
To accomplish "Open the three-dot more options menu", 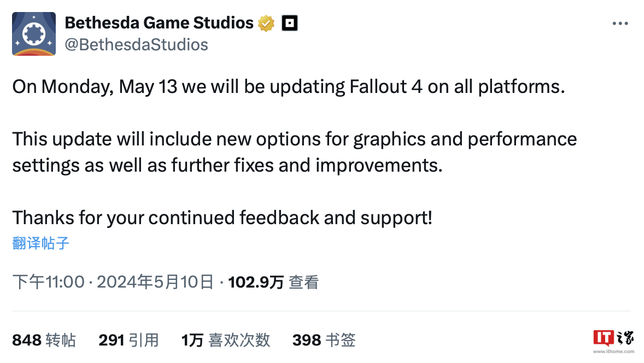I will 620,24.
